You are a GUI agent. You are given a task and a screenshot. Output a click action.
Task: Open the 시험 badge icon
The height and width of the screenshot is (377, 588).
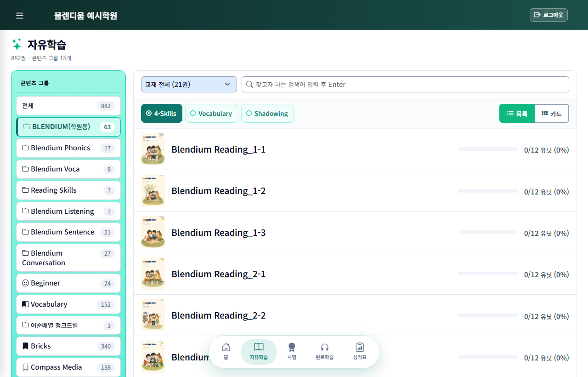click(x=292, y=347)
